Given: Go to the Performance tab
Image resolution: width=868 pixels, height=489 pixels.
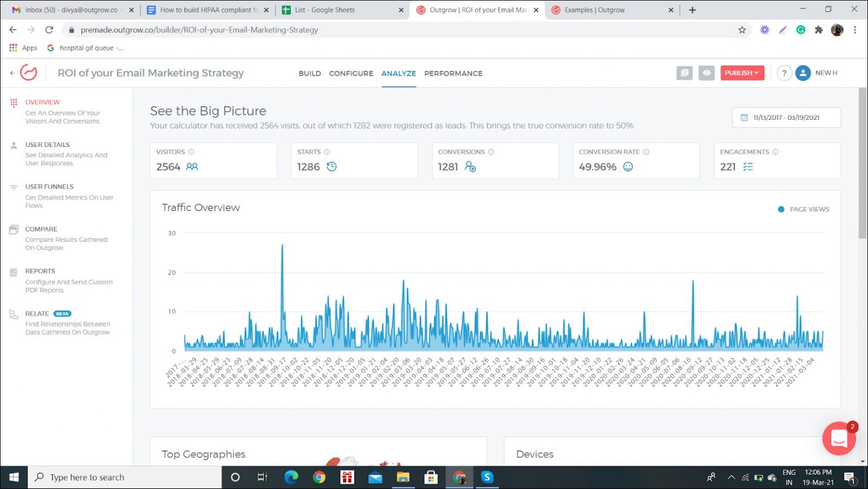Looking at the screenshot, I should pyautogui.click(x=453, y=73).
